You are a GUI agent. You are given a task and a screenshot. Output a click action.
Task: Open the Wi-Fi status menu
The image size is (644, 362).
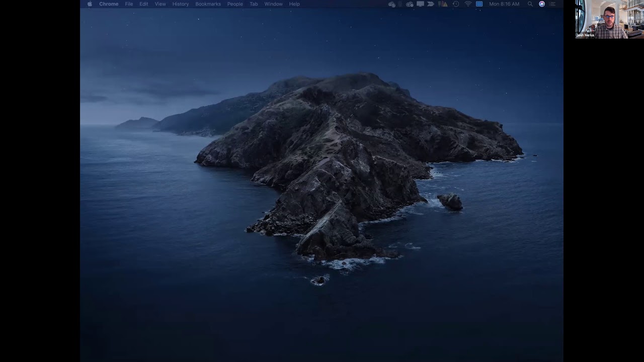[468, 4]
